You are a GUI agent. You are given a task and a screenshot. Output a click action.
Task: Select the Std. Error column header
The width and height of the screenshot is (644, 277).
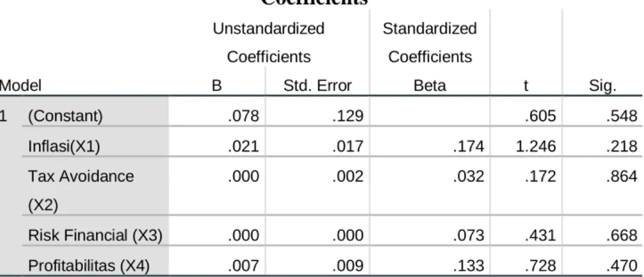(x=317, y=85)
